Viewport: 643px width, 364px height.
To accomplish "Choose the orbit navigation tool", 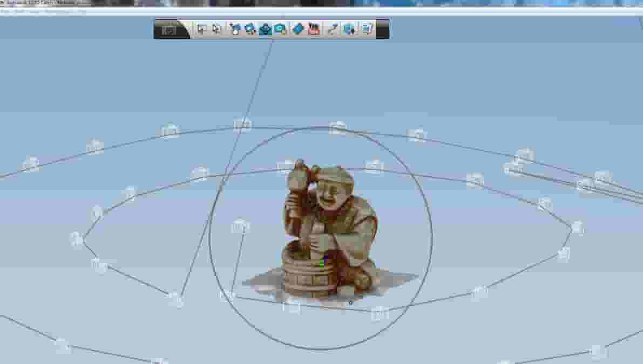I will click(265, 31).
